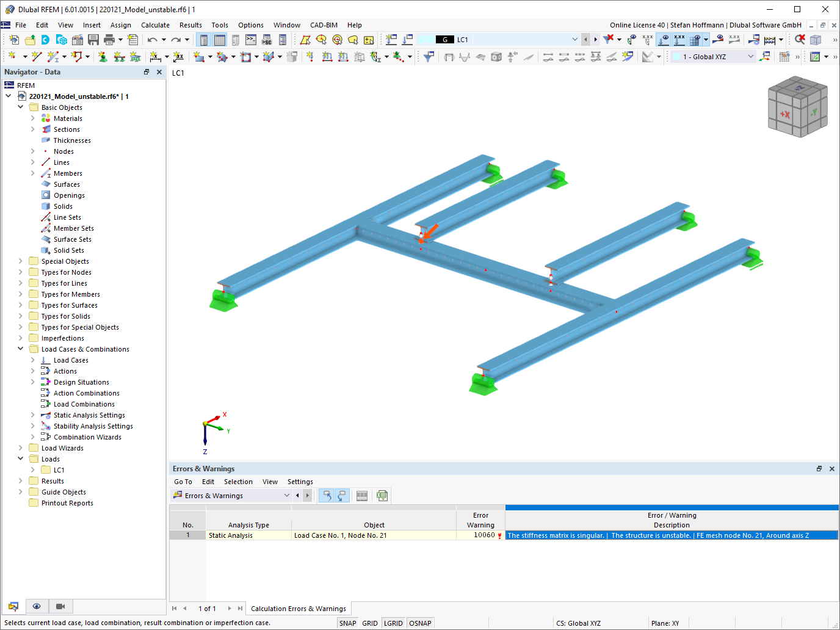This screenshot has width=840, height=630.
Task: Collapse the Loads tree branch
Action: click(20, 458)
